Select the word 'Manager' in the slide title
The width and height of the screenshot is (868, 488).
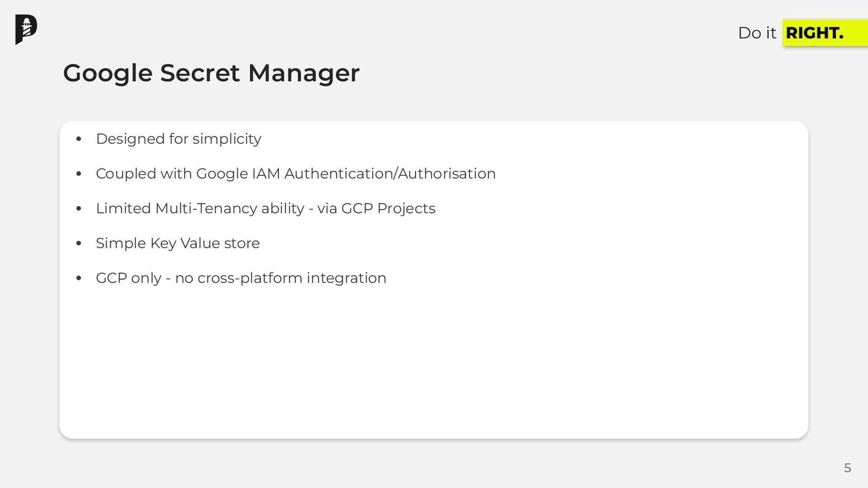pyautogui.click(x=304, y=73)
